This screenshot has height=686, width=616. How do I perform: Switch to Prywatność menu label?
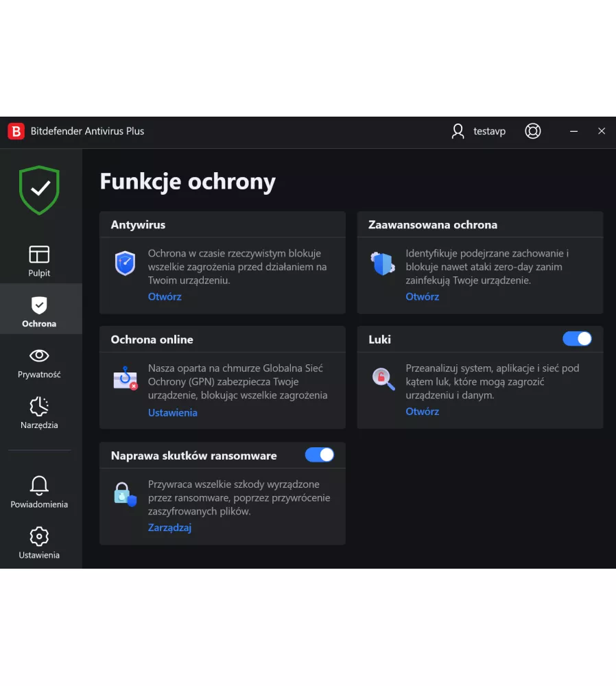39,375
